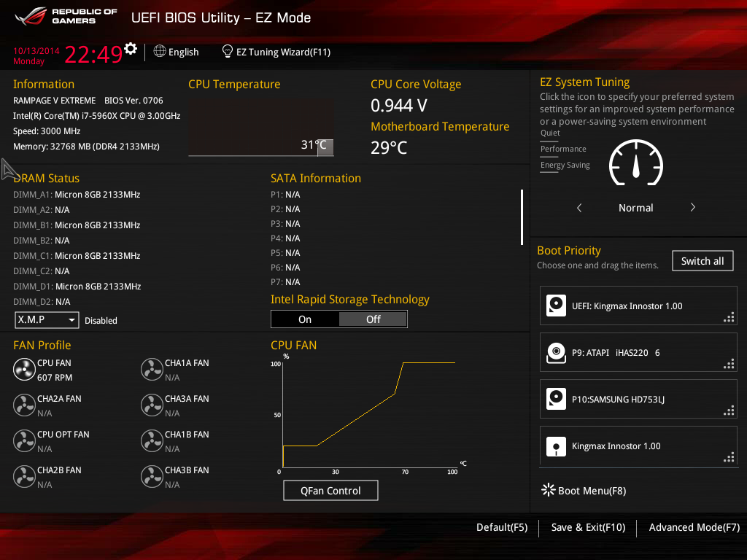Click SATA port P7: N/A row
The height and width of the screenshot is (560, 747).
[285, 282]
